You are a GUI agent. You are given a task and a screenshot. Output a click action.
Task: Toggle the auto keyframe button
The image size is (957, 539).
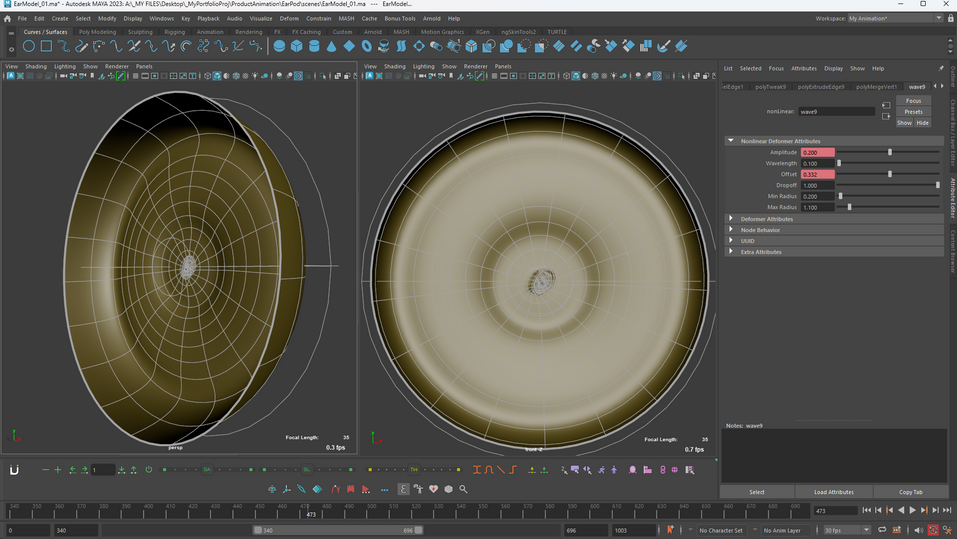(932, 530)
